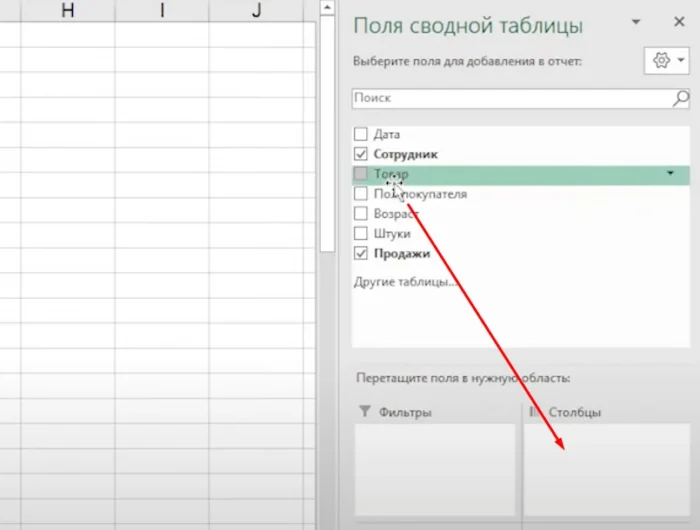Enable the Дата field checkbox
The height and width of the screenshot is (530, 700).
(361, 134)
